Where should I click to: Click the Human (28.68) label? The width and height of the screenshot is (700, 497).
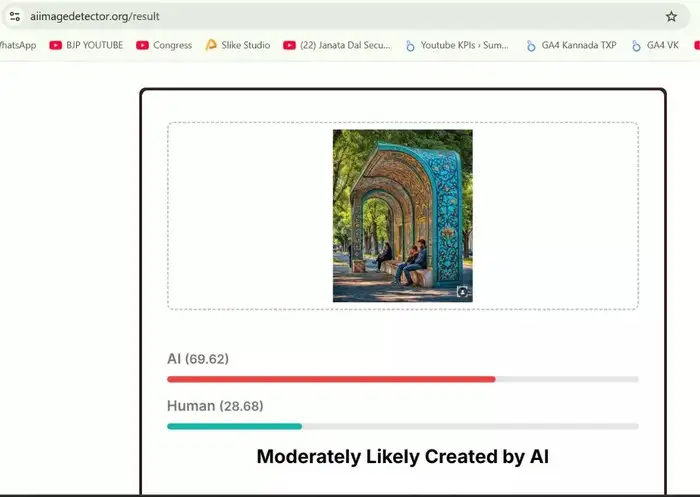(218, 405)
